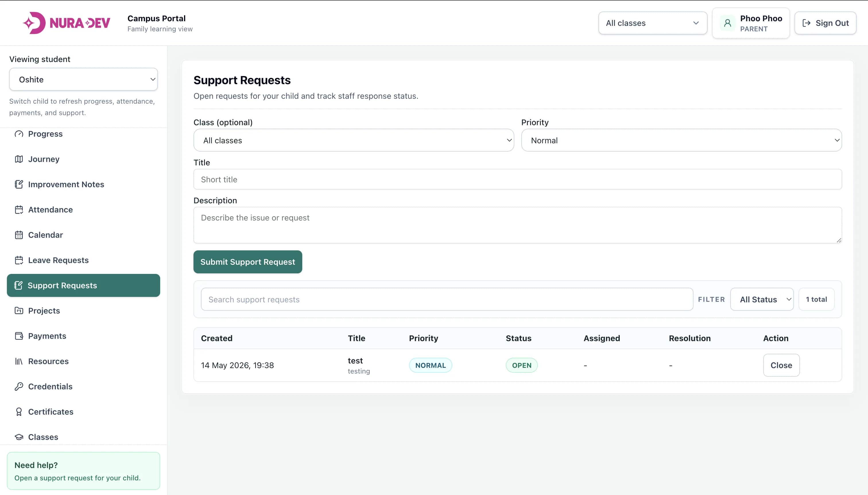
Task: Open Credentials in the sidebar
Action: pos(84,386)
